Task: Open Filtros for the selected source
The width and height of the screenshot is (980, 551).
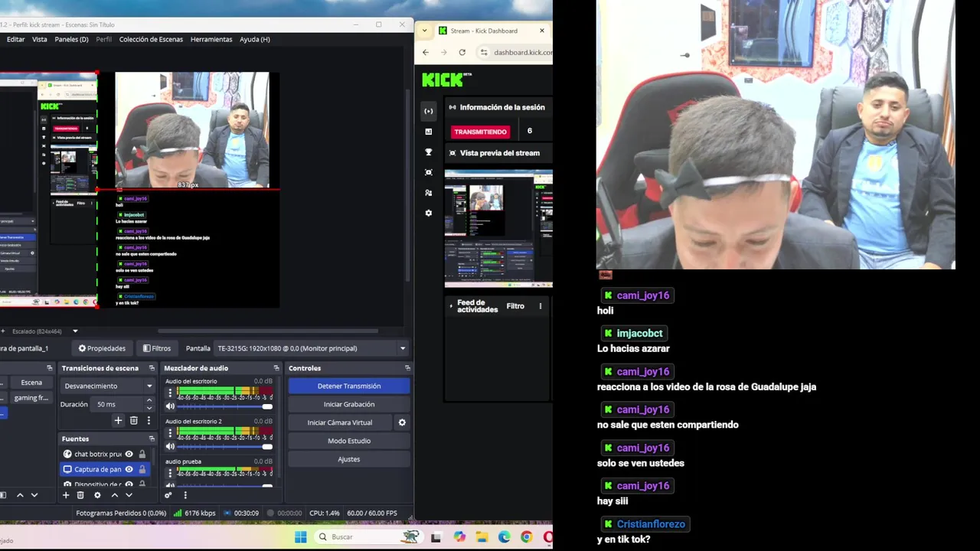Action: [x=157, y=348]
